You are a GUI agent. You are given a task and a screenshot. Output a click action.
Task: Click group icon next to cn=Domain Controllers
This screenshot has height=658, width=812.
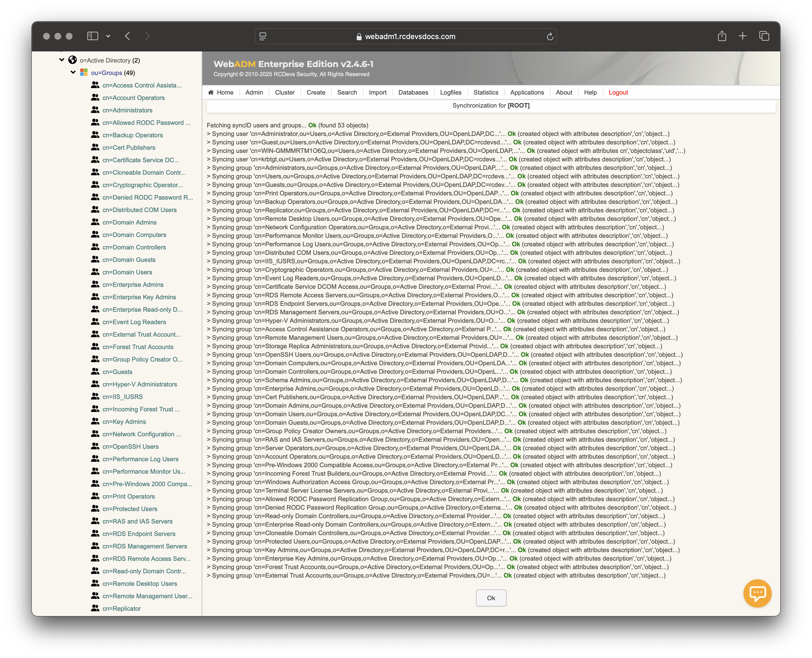(95, 247)
